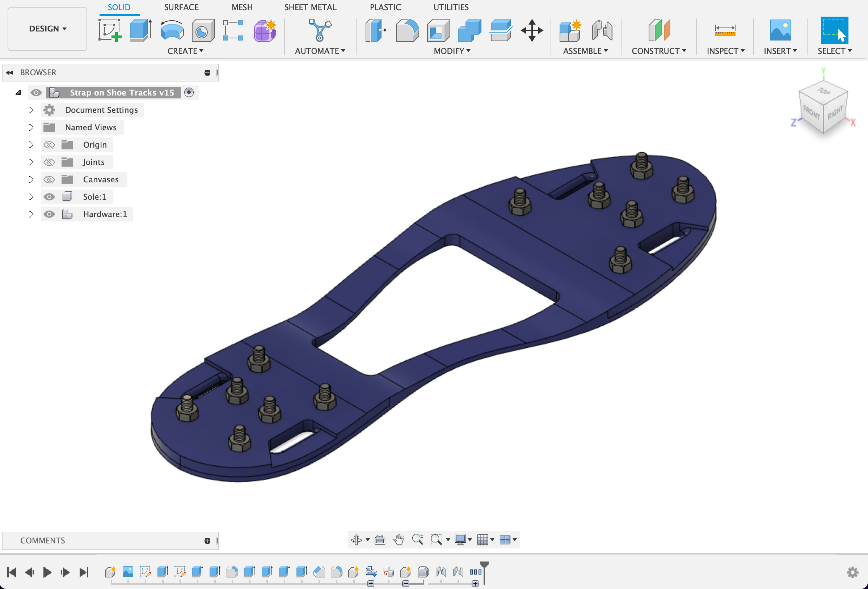The height and width of the screenshot is (589, 868).
Task: Open the Surface ribbon tab
Action: (x=181, y=7)
